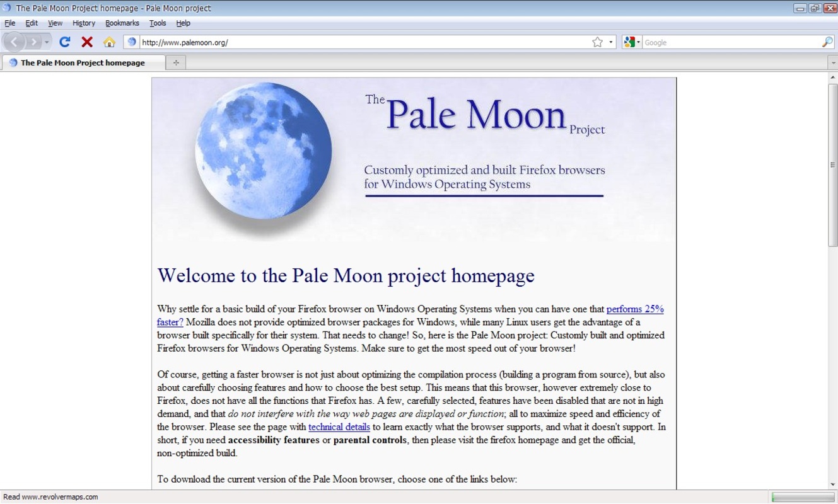Screen dimensions: 838x504
Task: Open the History menu
Action: pos(84,23)
